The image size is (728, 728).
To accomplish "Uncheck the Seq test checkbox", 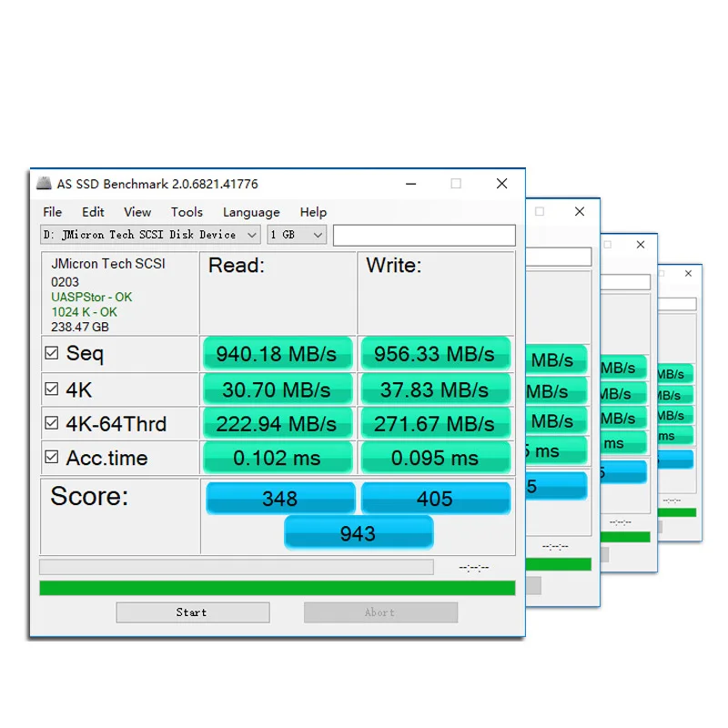I will tap(52, 353).
